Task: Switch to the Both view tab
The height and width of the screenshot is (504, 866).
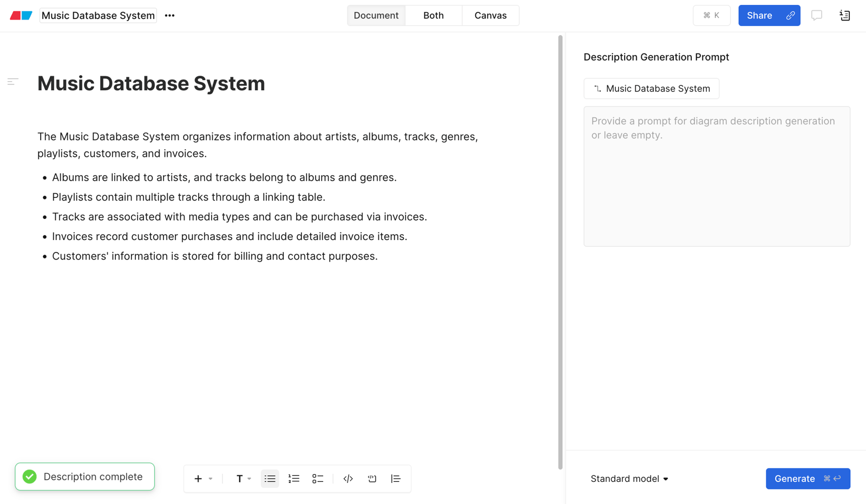Action: 434,16
